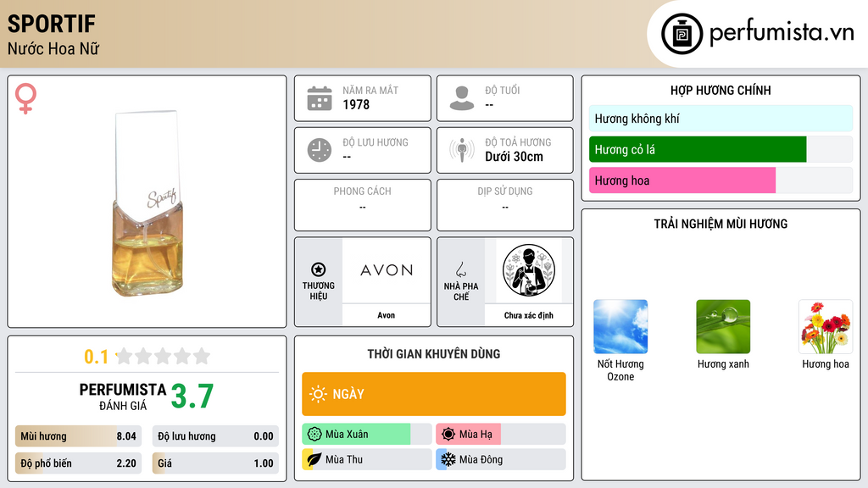Click the star badge brand icon
The height and width of the screenshot is (488, 868).
319,269
